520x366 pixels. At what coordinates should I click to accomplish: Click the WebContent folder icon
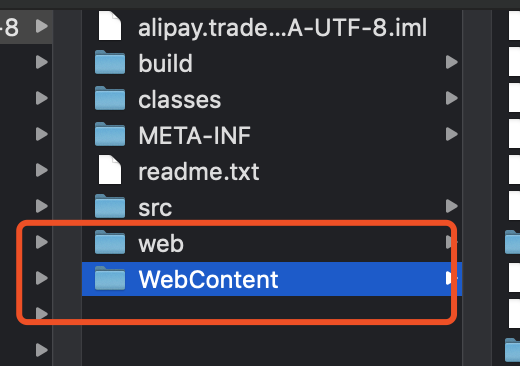coord(110,278)
